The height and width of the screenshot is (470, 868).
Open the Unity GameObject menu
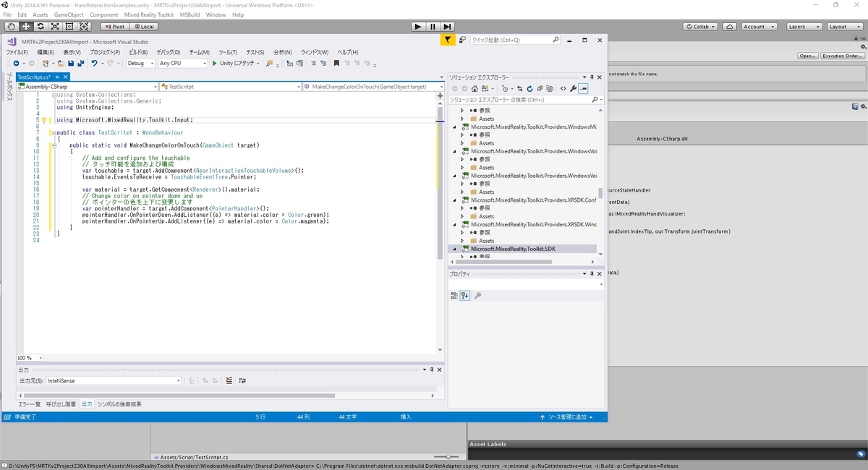pos(69,14)
